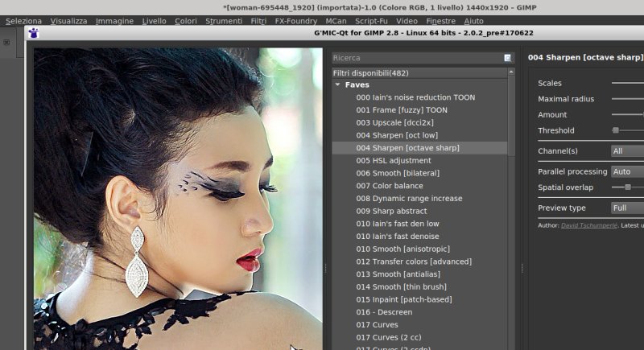The width and height of the screenshot is (644, 350).
Task: Click the search icon in Ricerca field
Action: pos(508,58)
